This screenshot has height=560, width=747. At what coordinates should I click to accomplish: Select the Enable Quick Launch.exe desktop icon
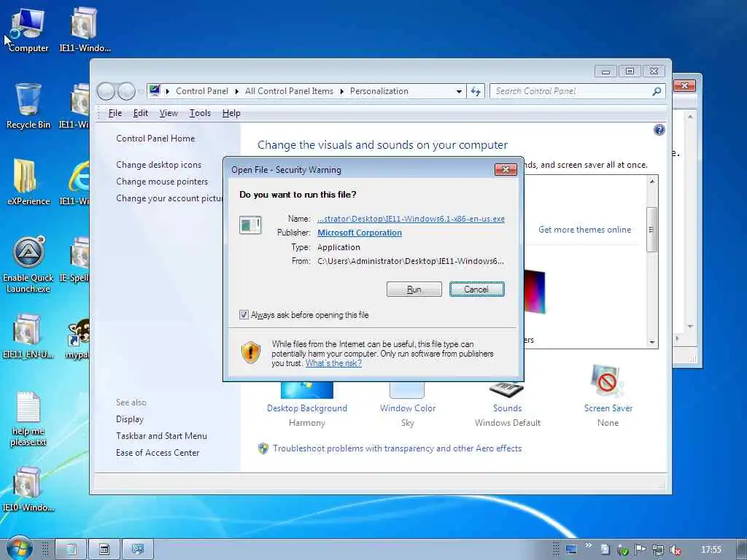(x=28, y=264)
